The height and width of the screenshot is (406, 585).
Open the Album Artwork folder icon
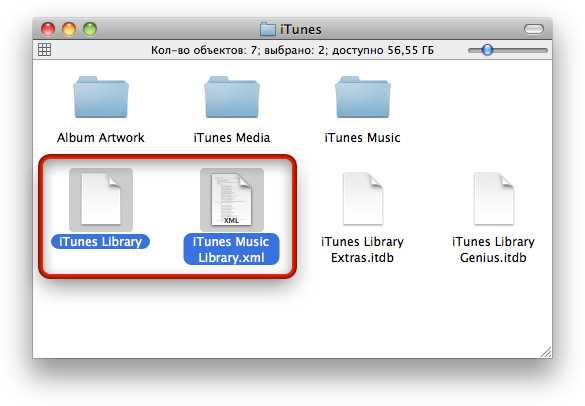tap(101, 97)
